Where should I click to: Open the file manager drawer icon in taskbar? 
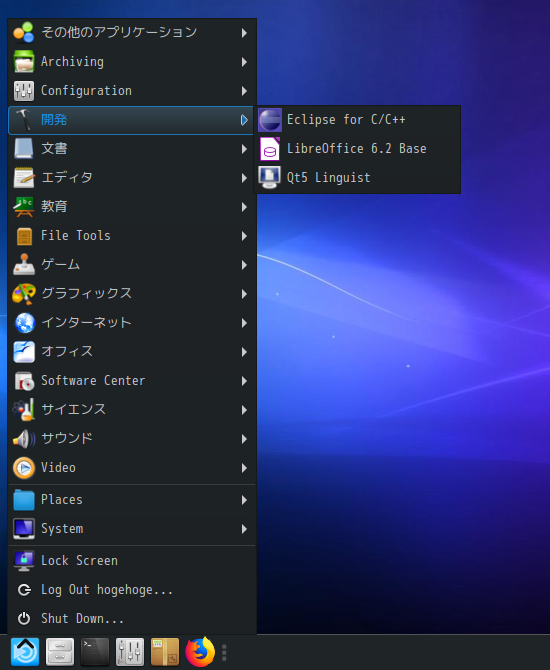click(x=59, y=652)
